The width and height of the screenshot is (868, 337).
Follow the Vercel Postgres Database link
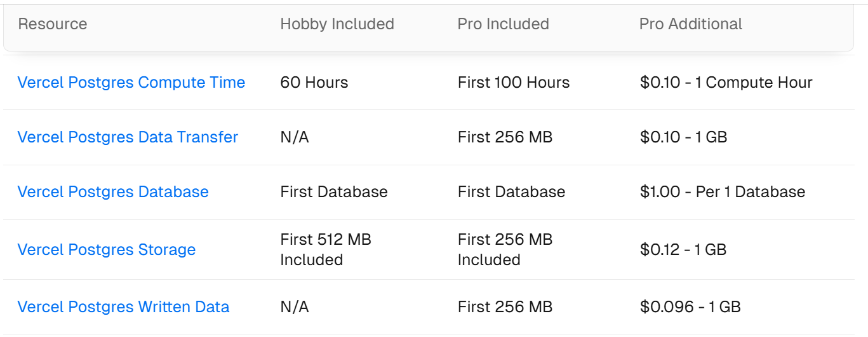[113, 192]
